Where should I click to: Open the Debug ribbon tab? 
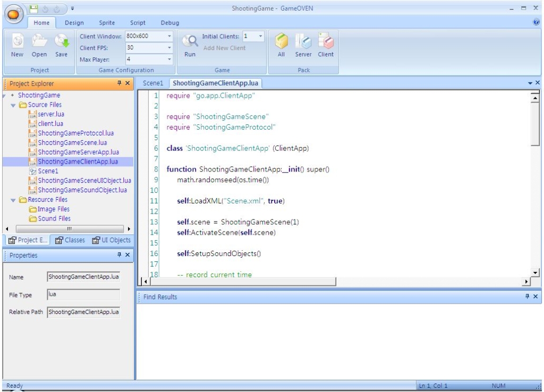(170, 23)
